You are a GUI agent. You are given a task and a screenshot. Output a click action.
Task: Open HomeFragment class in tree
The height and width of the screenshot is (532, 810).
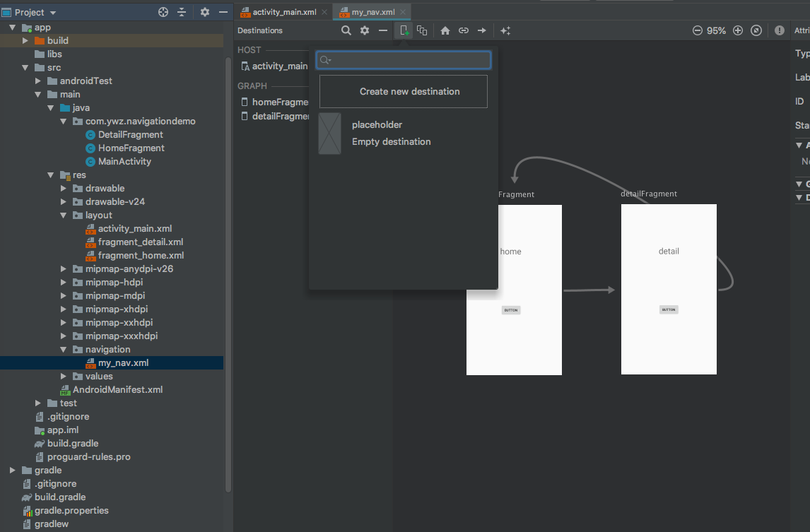tap(125, 148)
